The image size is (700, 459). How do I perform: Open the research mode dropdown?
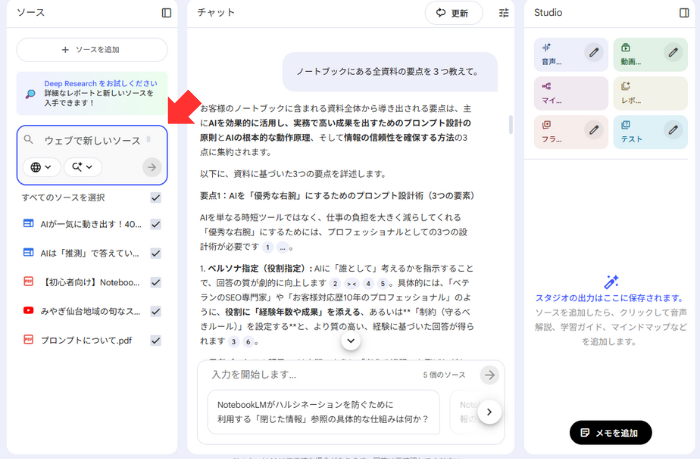point(83,167)
